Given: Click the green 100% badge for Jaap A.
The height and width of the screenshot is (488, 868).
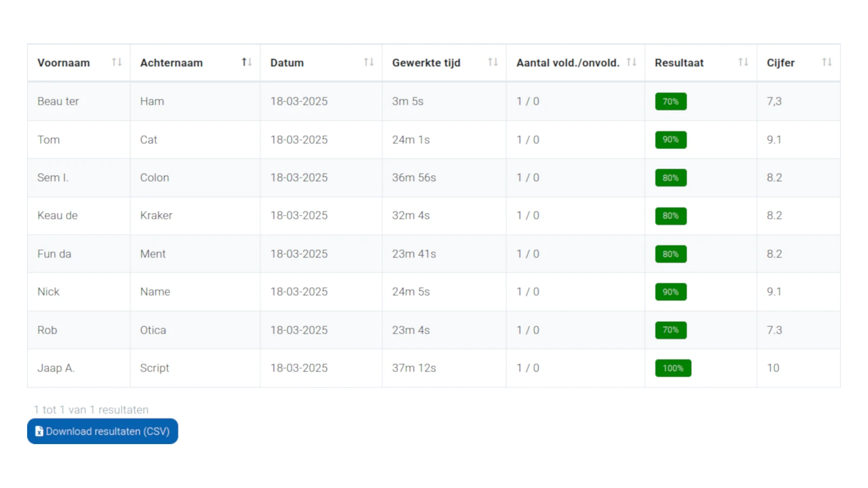Looking at the screenshot, I should click(673, 368).
